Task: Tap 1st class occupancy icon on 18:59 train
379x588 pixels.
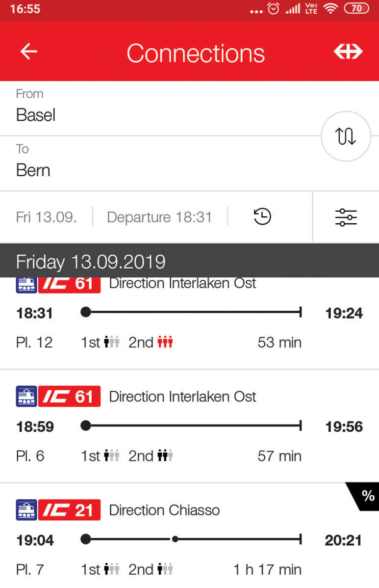Action: click(112, 455)
